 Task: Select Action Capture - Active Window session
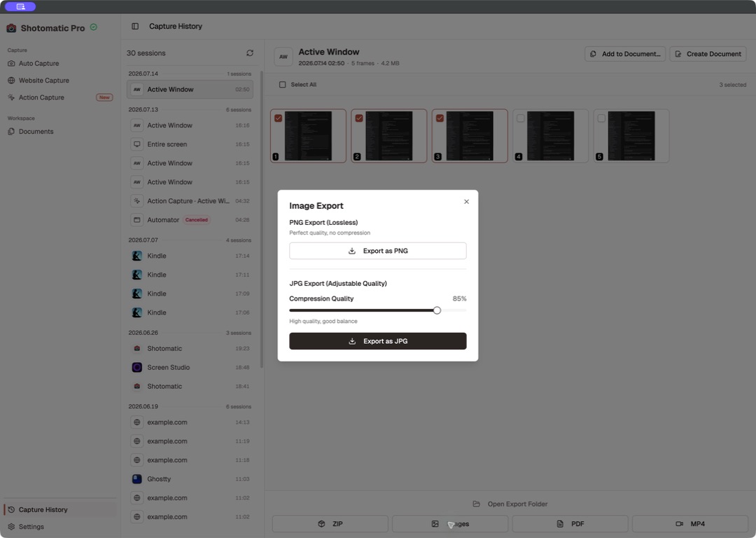(190, 201)
